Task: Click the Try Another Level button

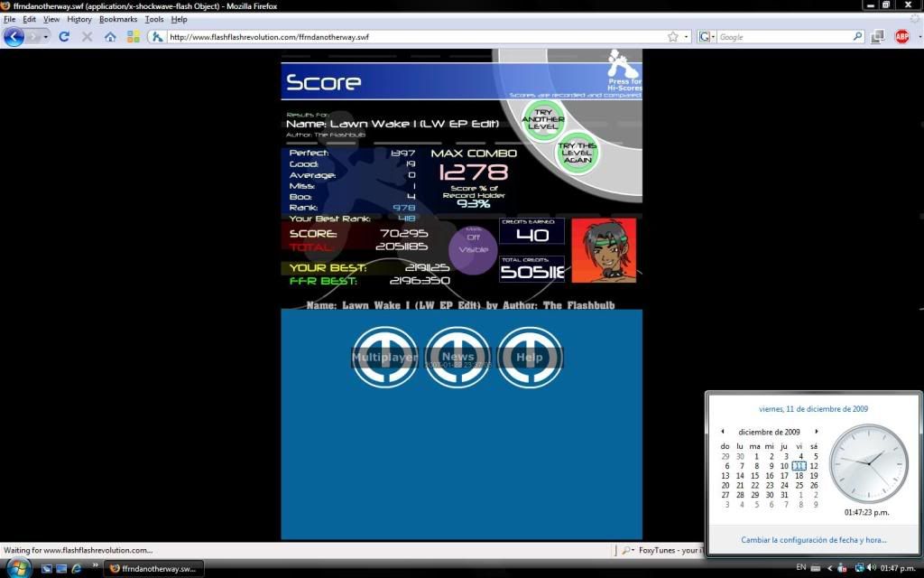Action: pos(543,121)
